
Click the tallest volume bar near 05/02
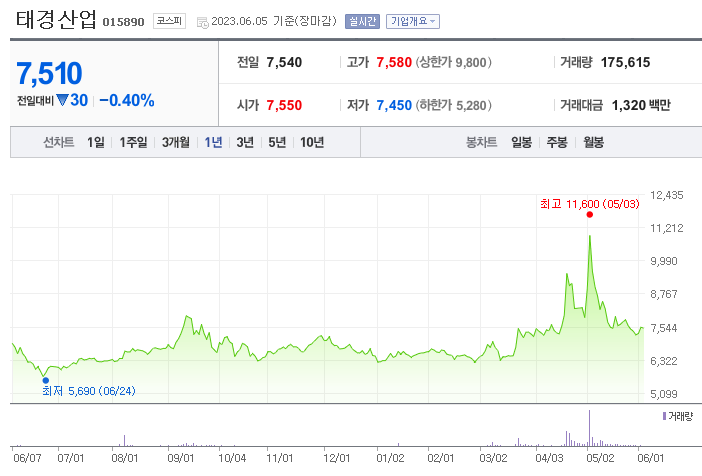589,428
